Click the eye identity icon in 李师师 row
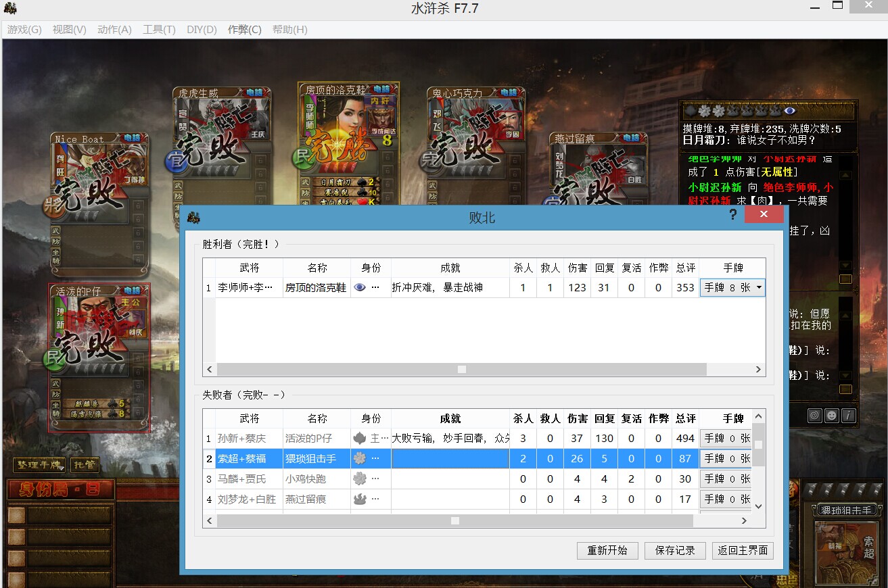The image size is (888, 588). pos(360,287)
